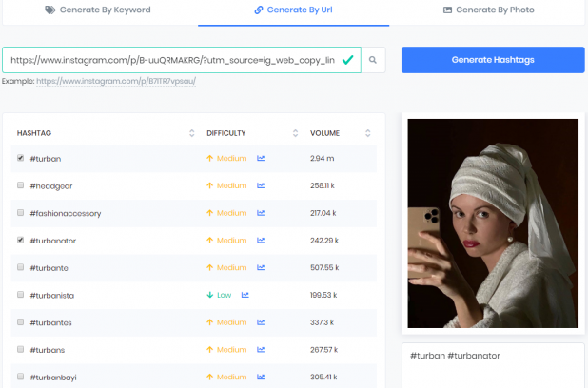Click the DIFFICULTY column header text
588x388 pixels.
coord(226,133)
